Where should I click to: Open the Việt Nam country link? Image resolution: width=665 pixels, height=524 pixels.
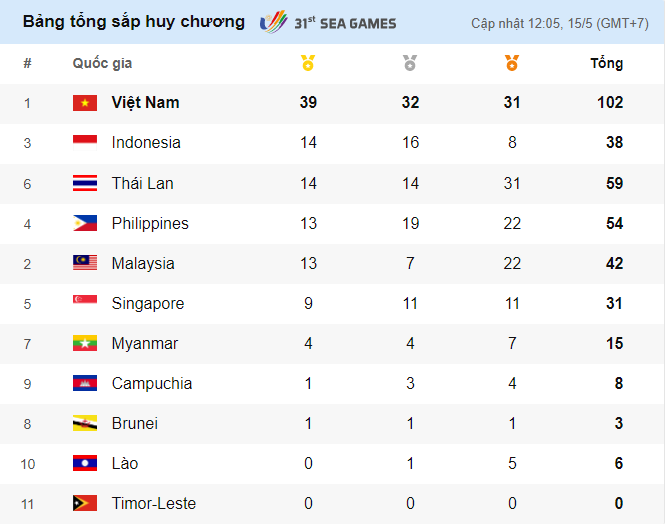click(146, 103)
